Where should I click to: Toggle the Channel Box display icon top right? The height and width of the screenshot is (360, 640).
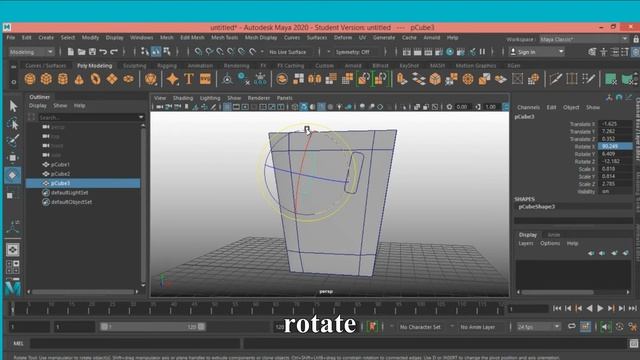pyautogui.click(x=635, y=52)
